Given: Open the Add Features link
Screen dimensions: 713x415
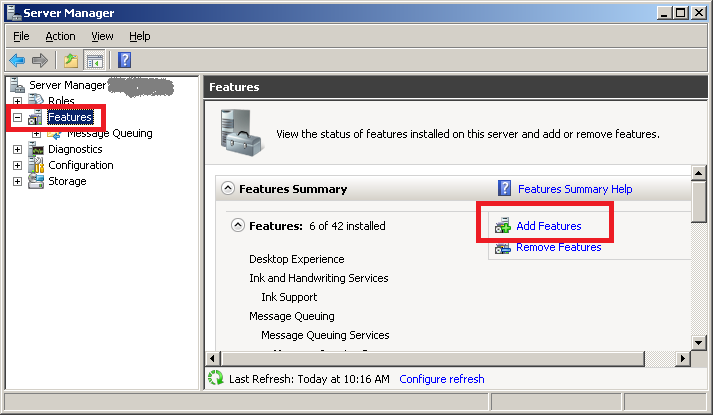Looking at the screenshot, I should (x=548, y=226).
